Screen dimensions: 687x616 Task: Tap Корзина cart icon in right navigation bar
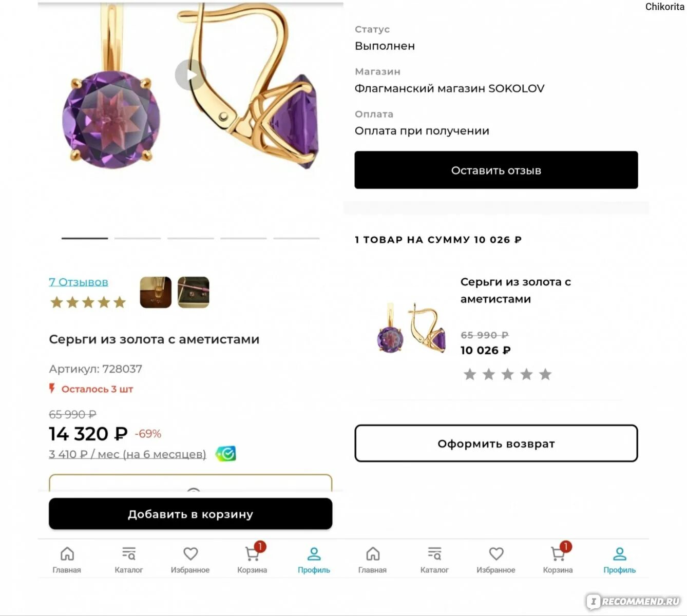[558, 554]
